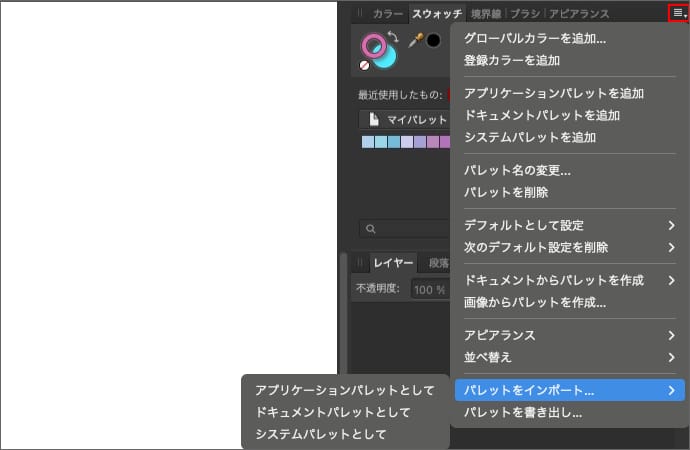Click the black picked-color circle

click(434, 41)
